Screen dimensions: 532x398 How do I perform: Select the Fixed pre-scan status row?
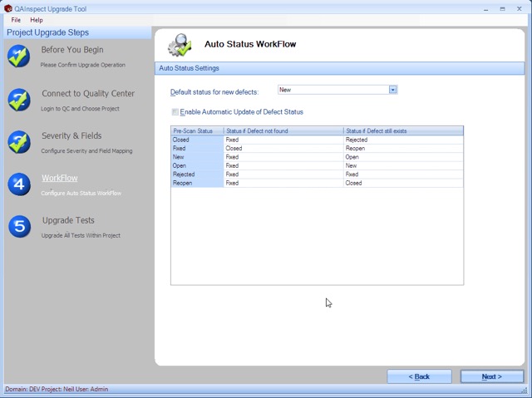pyautogui.click(x=197, y=148)
